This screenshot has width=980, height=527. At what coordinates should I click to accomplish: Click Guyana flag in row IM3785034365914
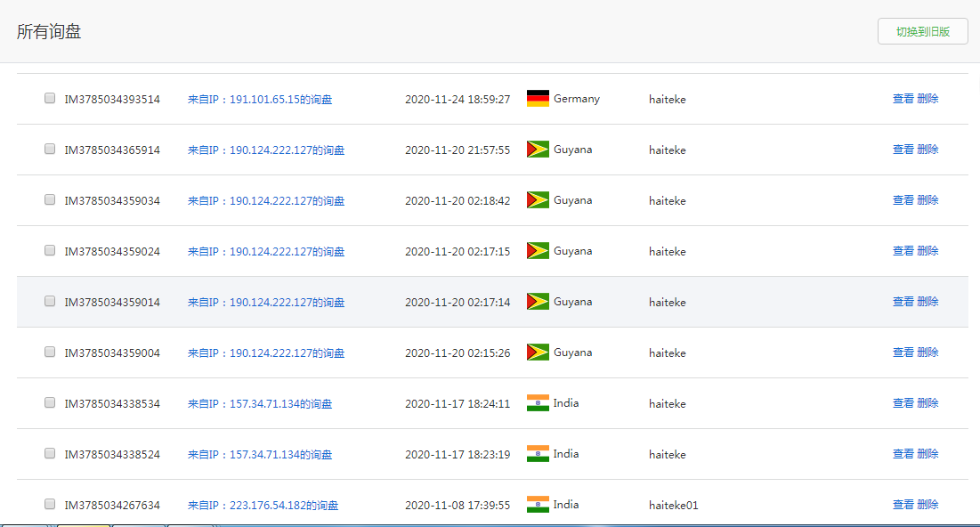[538, 150]
